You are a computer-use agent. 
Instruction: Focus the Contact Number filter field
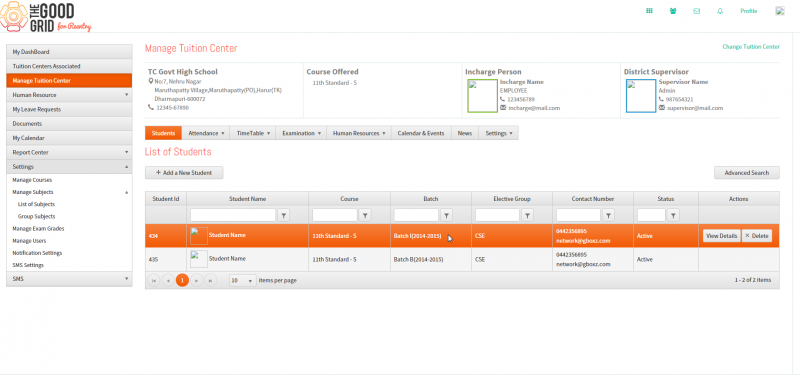[x=578, y=215]
